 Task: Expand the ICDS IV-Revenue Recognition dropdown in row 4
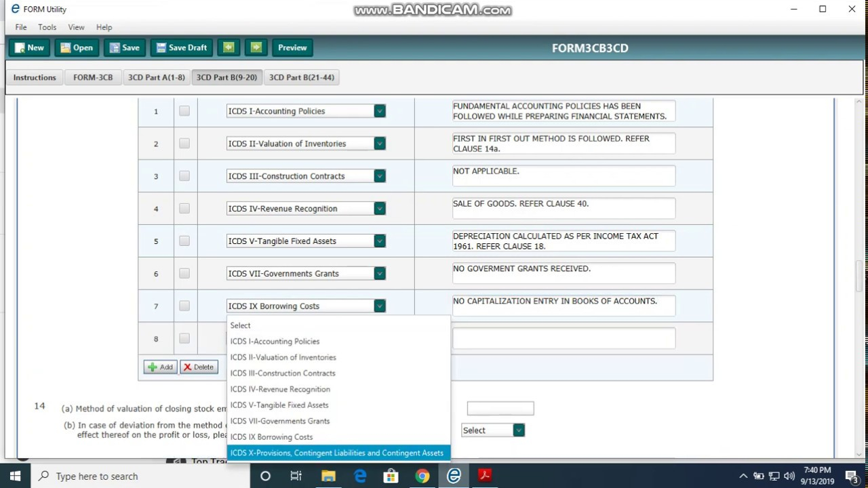[380, 209]
